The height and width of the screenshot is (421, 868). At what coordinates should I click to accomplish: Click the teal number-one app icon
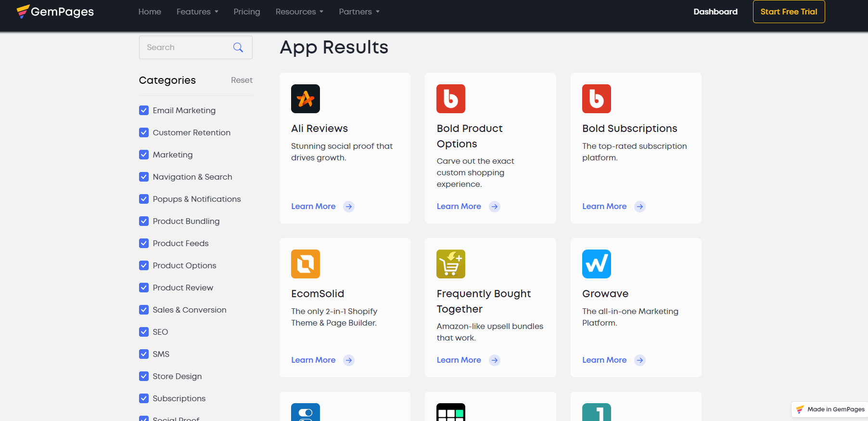point(597,412)
